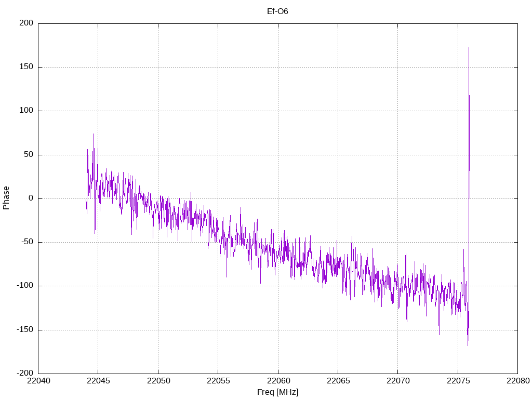The height and width of the screenshot is (399, 532).
Task: Click the y-axis tick label 50
Action: pyautogui.click(x=29, y=155)
